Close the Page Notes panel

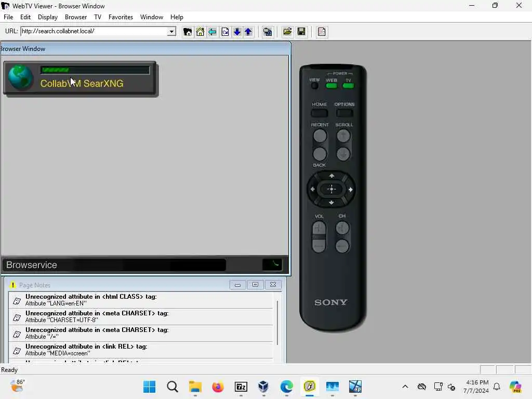click(x=273, y=285)
